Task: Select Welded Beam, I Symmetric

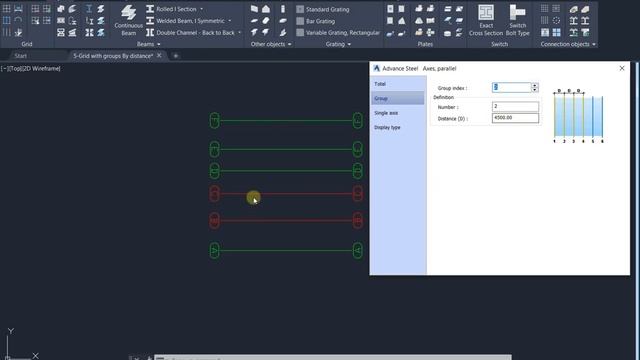Action: 185,21
